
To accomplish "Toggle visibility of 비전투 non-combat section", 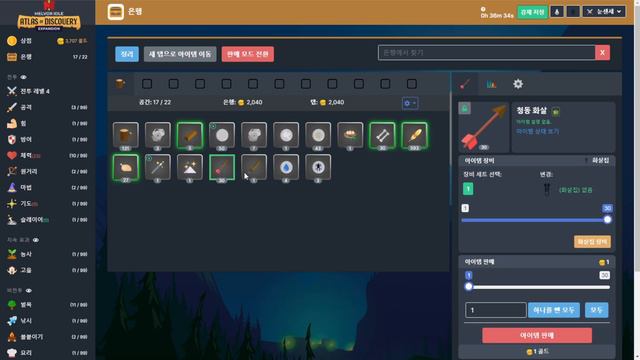I will point(29,291).
